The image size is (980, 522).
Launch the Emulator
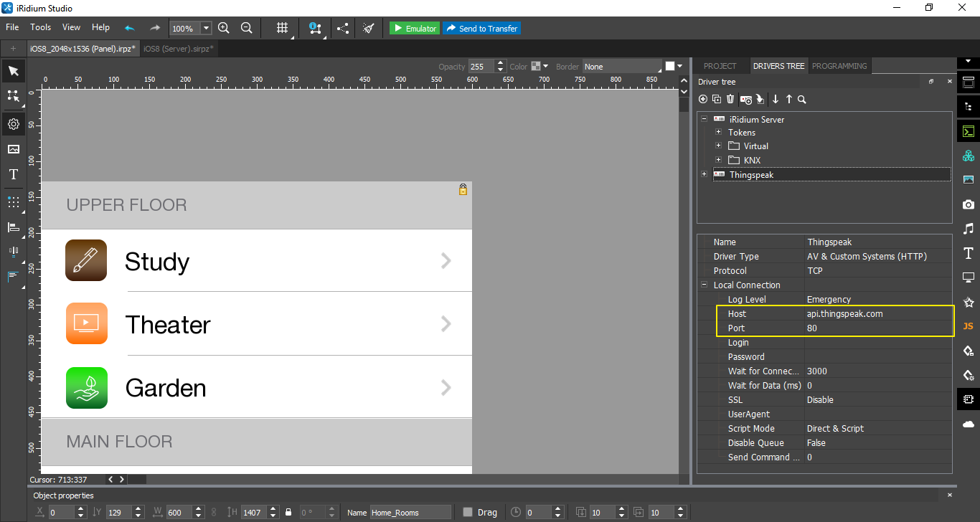tap(414, 28)
